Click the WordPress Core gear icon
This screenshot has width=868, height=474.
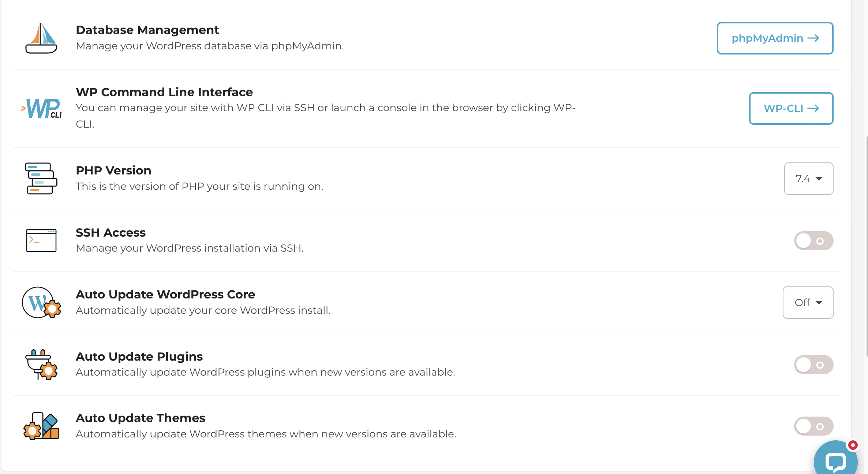(x=41, y=302)
